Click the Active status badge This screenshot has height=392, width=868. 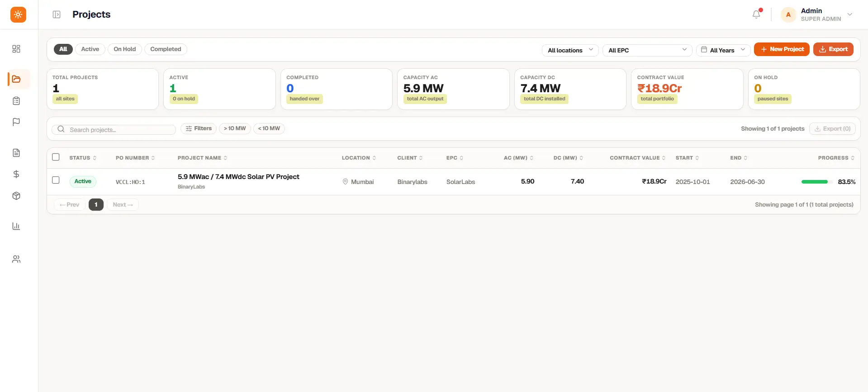pyautogui.click(x=83, y=181)
